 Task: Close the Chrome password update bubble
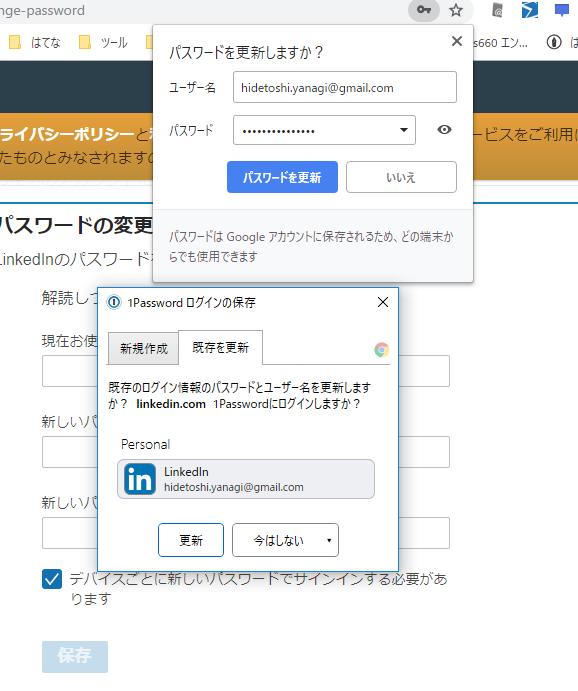[457, 41]
